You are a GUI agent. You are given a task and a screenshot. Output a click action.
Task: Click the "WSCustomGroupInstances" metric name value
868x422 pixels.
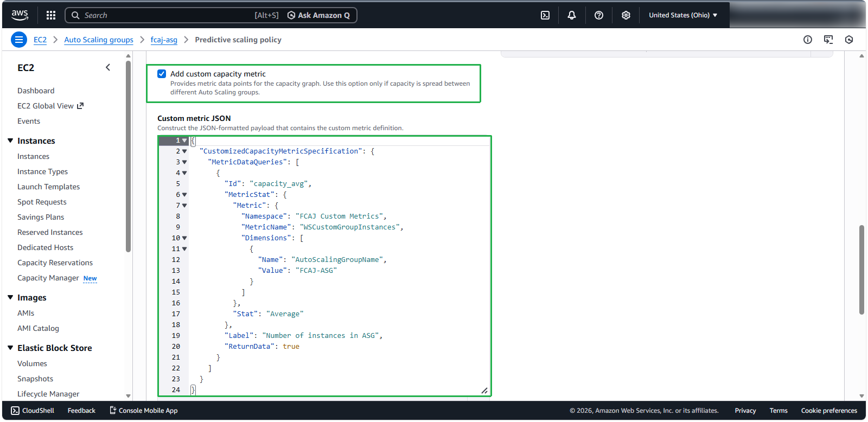tap(349, 227)
